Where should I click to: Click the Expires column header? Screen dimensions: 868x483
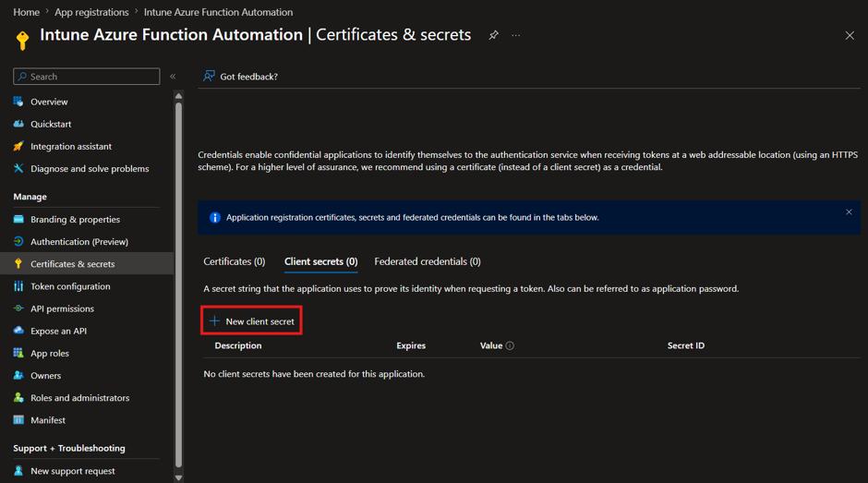[x=411, y=345]
